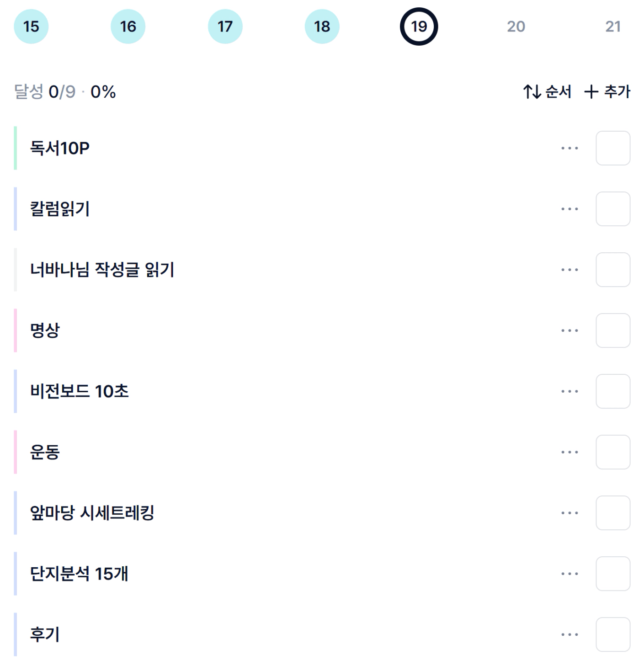Go to day 17 in the calendar row
This screenshot has height=671, width=644.
tap(225, 27)
